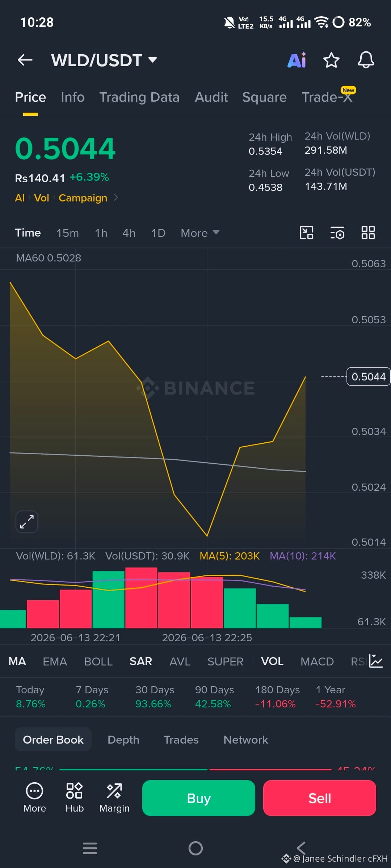The height and width of the screenshot is (868, 391).
Task: Open the chart layout grid icon
Action: pyautogui.click(x=368, y=233)
